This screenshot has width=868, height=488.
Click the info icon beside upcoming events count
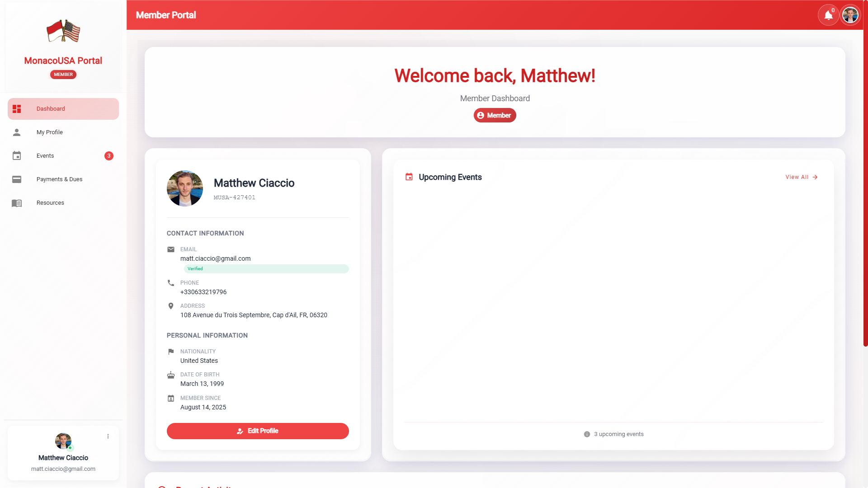(x=587, y=434)
